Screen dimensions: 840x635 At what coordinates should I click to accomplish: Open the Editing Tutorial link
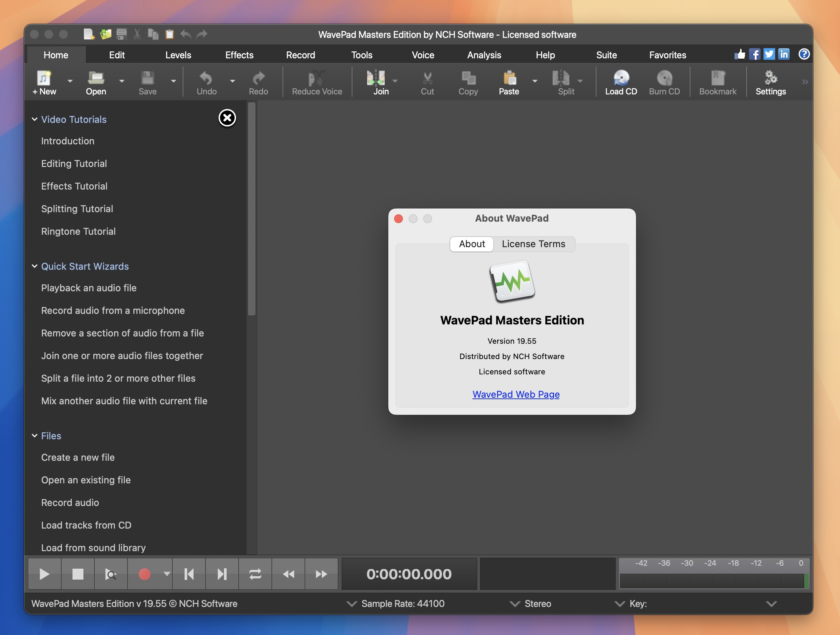74,163
